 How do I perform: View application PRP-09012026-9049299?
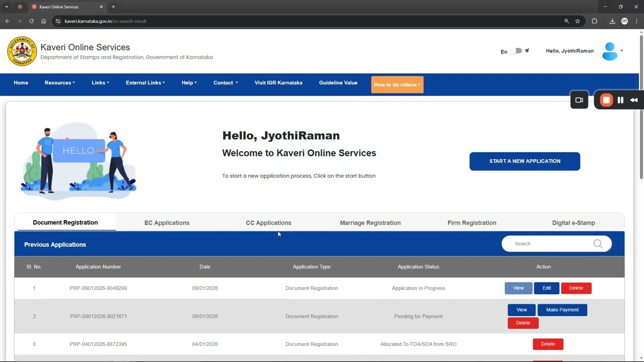(519, 288)
